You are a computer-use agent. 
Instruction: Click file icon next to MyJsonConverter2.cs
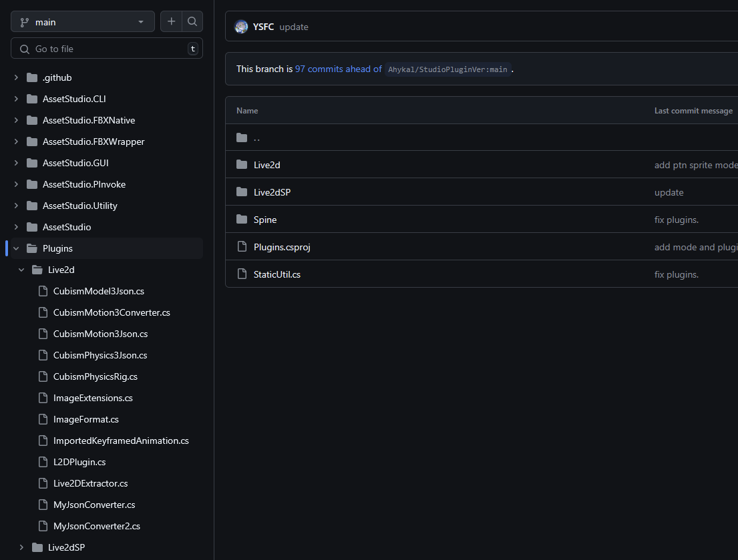point(43,526)
